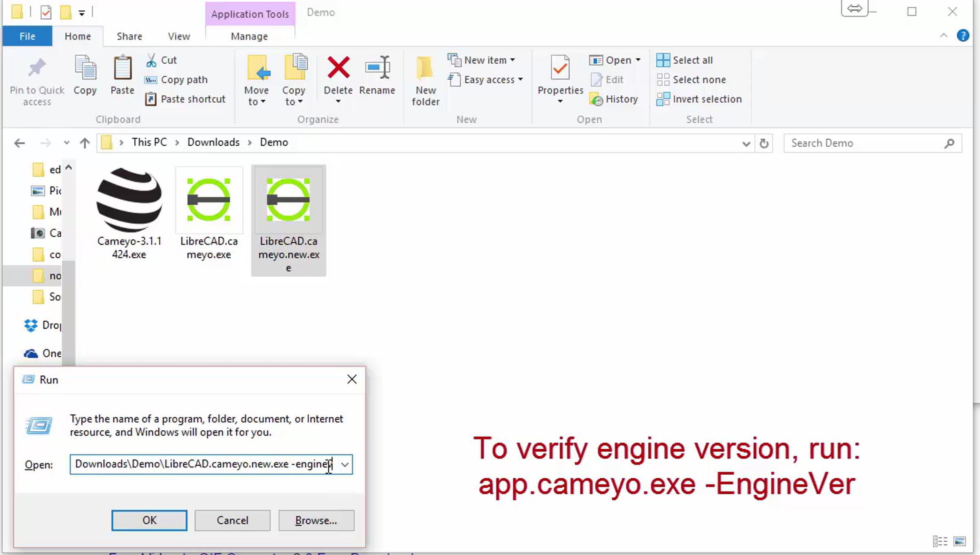Go back with the back arrow

19,143
